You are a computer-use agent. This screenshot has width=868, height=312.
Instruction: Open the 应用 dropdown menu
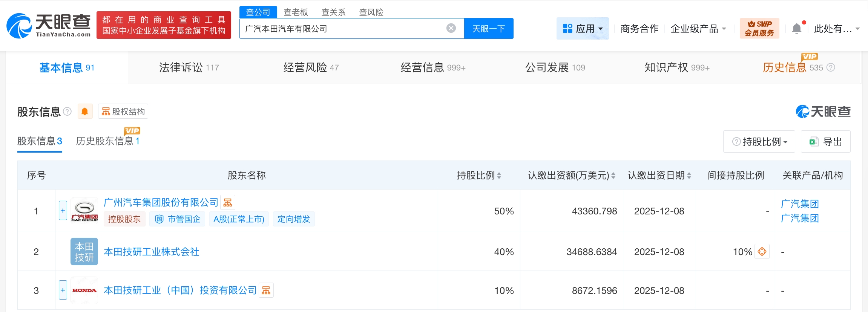coord(582,29)
